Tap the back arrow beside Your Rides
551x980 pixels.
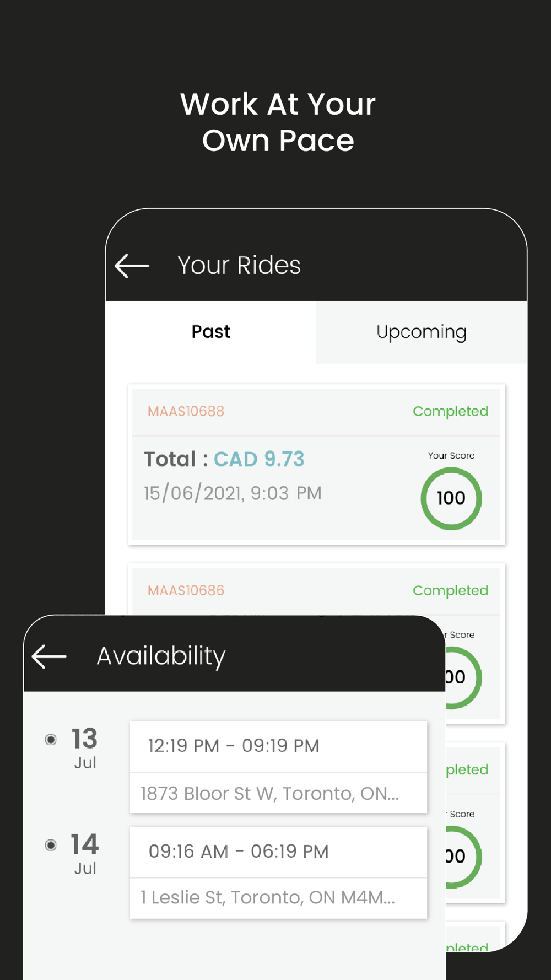[x=132, y=266]
